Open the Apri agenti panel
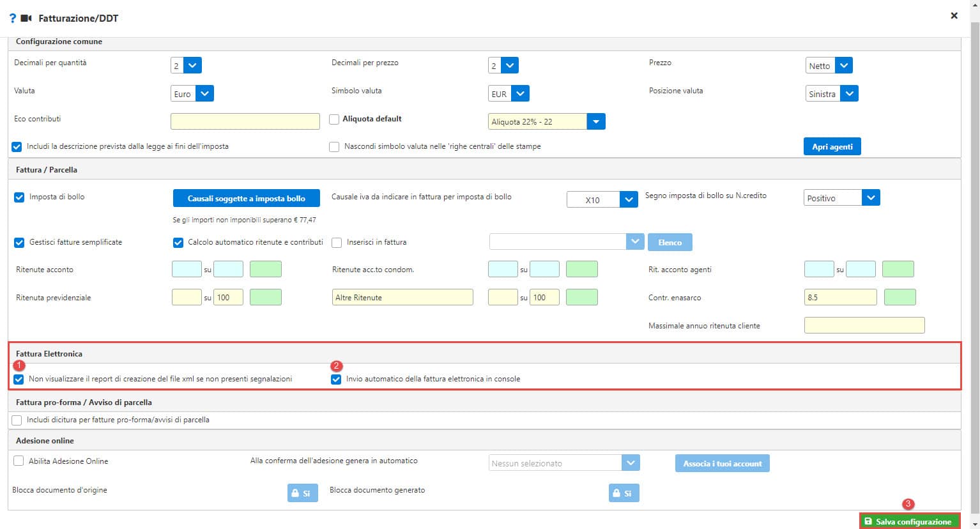This screenshot has height=529, width=980. (x=832, y=146)
